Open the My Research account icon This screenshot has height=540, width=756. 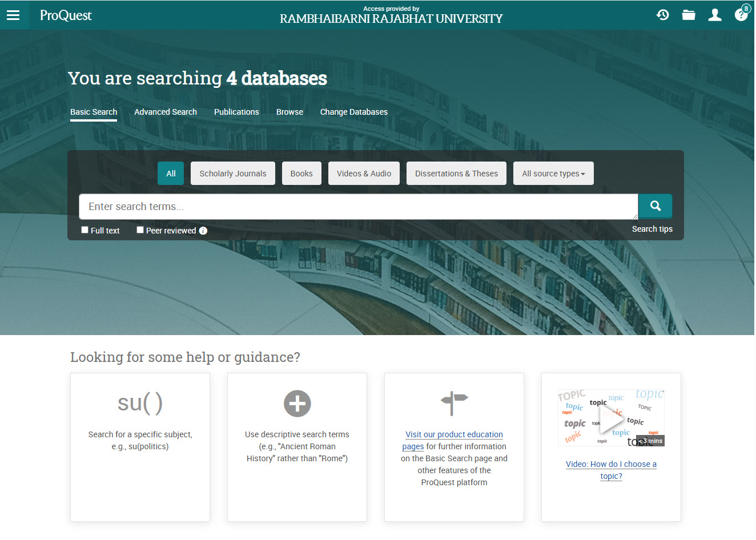coord(715,15)
